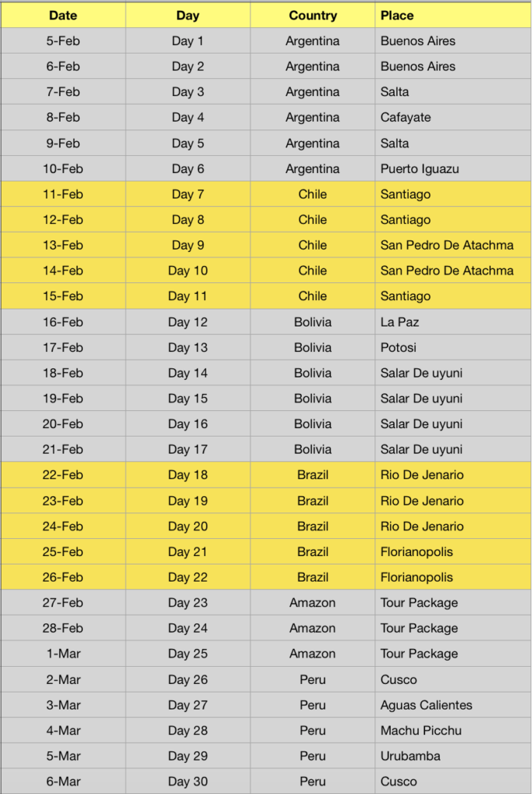Select the 27-Feb Amazon country cell

[313, 602]
